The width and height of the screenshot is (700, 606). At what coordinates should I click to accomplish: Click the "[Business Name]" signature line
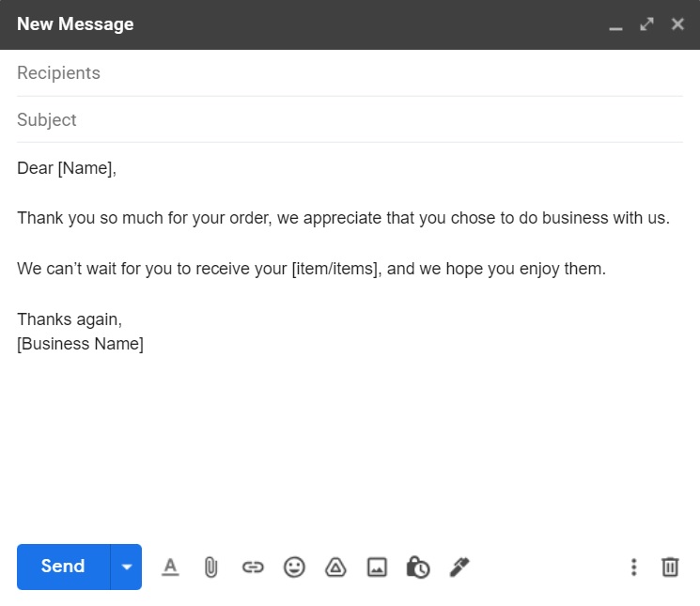pyautogui.click(x=80, y=344)
